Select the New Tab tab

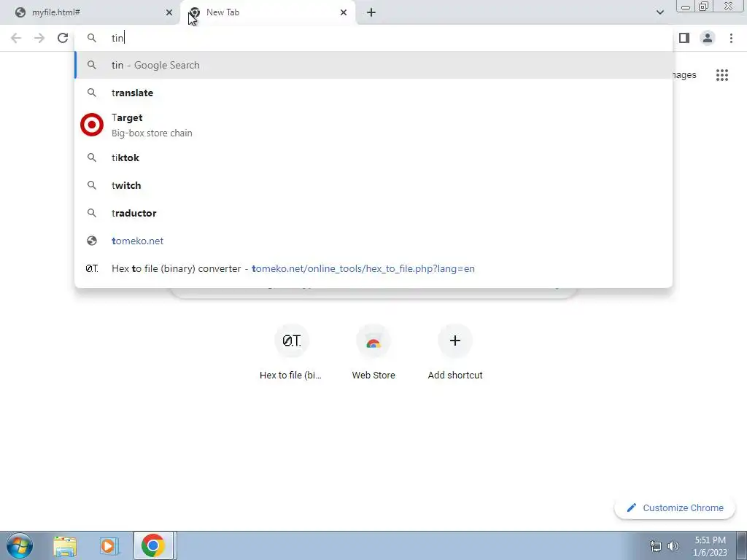tap(268, 12)
